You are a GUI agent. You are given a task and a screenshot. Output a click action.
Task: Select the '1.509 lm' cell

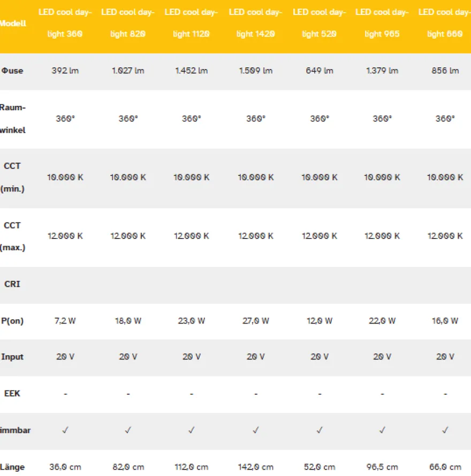255,71
